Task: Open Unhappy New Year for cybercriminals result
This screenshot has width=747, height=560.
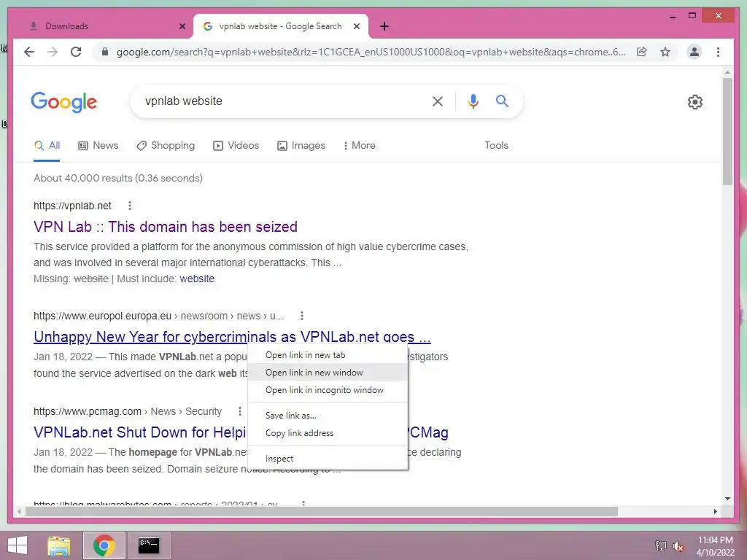Action: (x=232, y=337)
